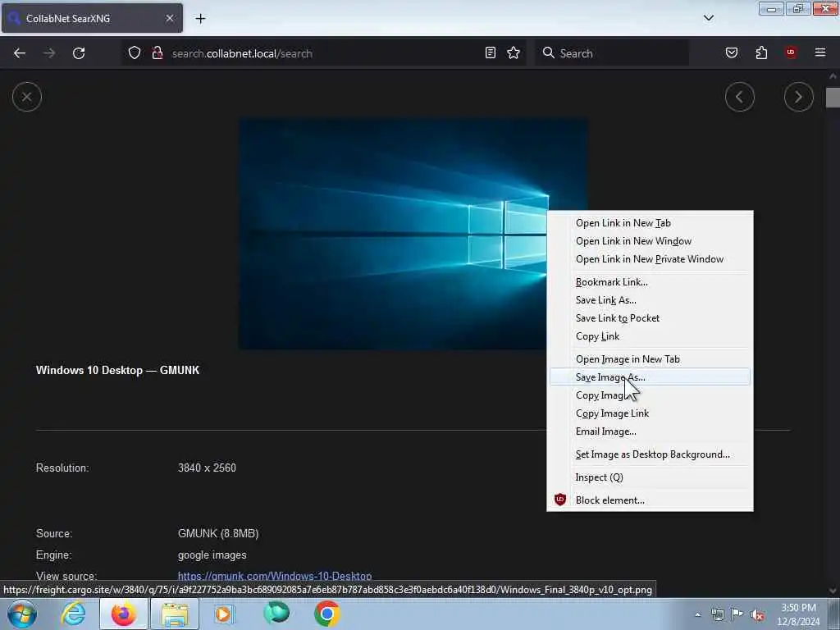Click the page vertical scrollbar thumb
The image size is (840, 630).
pos(833,98)
